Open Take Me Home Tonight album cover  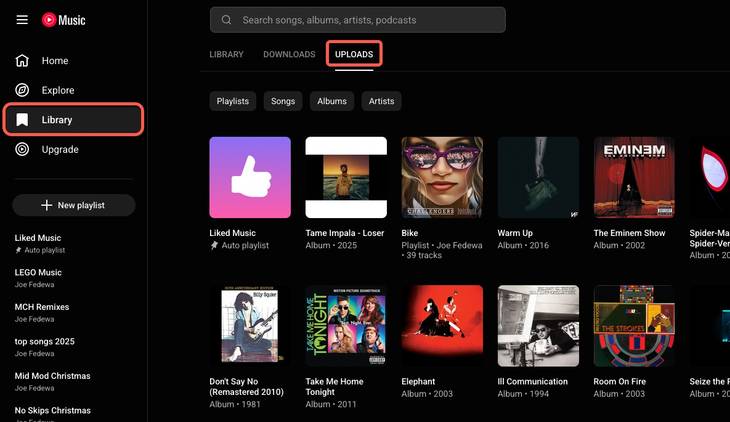coord(346,326)
